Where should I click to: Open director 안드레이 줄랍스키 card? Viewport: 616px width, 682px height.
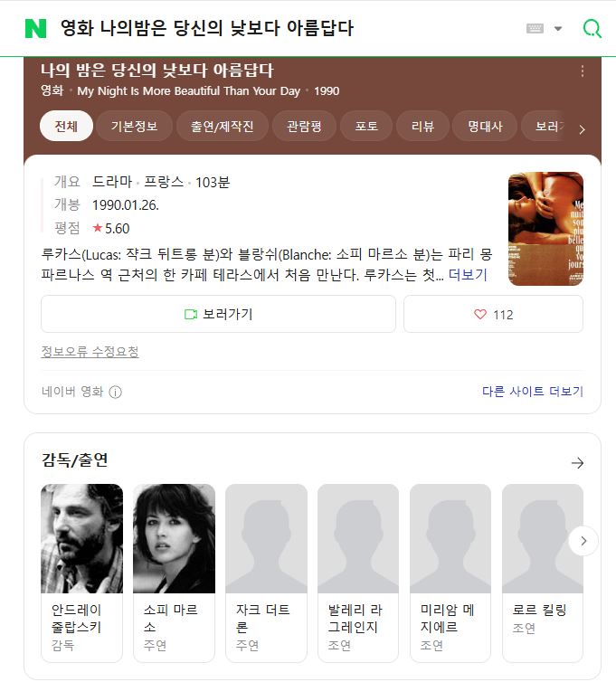[x=81, y=573]
